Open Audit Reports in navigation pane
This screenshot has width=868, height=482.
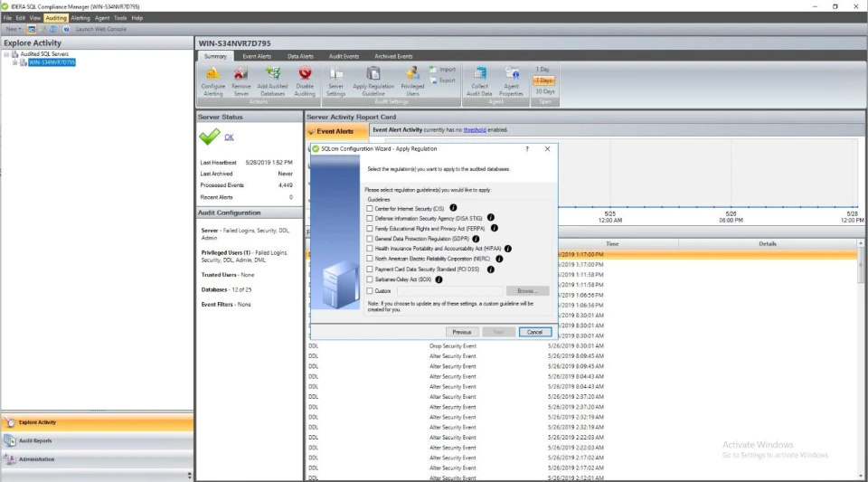pos(98,440)
